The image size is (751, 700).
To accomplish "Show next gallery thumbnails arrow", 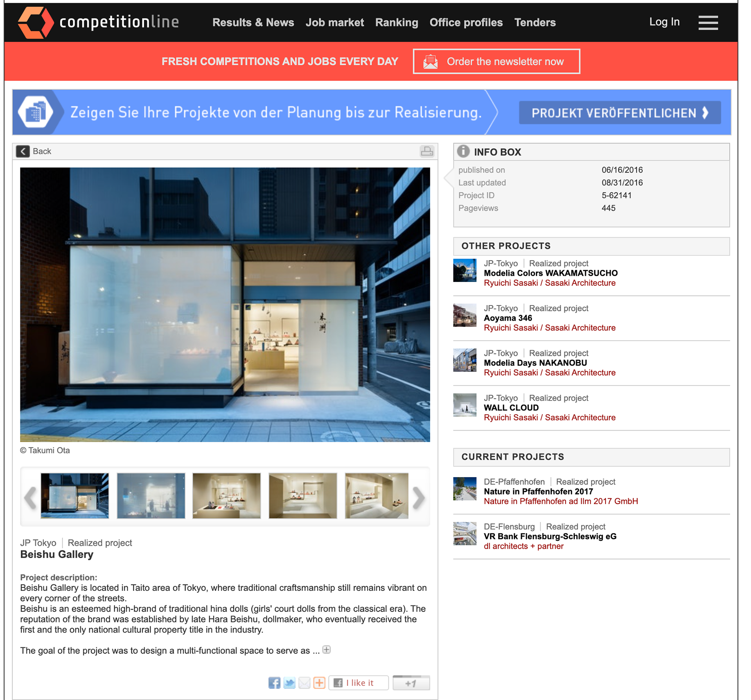I will click(419, 497).
